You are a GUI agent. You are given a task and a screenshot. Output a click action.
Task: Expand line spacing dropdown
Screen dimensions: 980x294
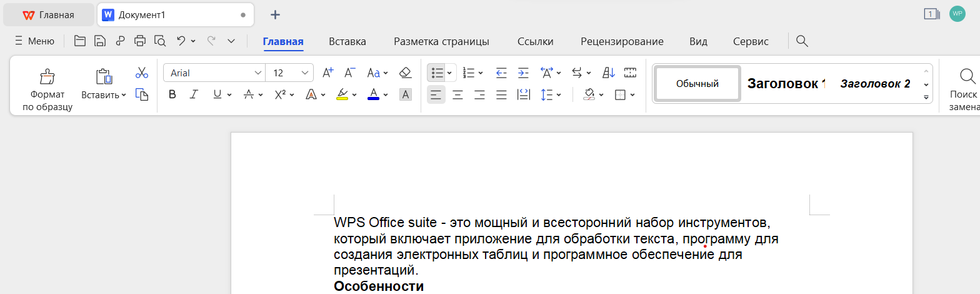tap(558, 95)
